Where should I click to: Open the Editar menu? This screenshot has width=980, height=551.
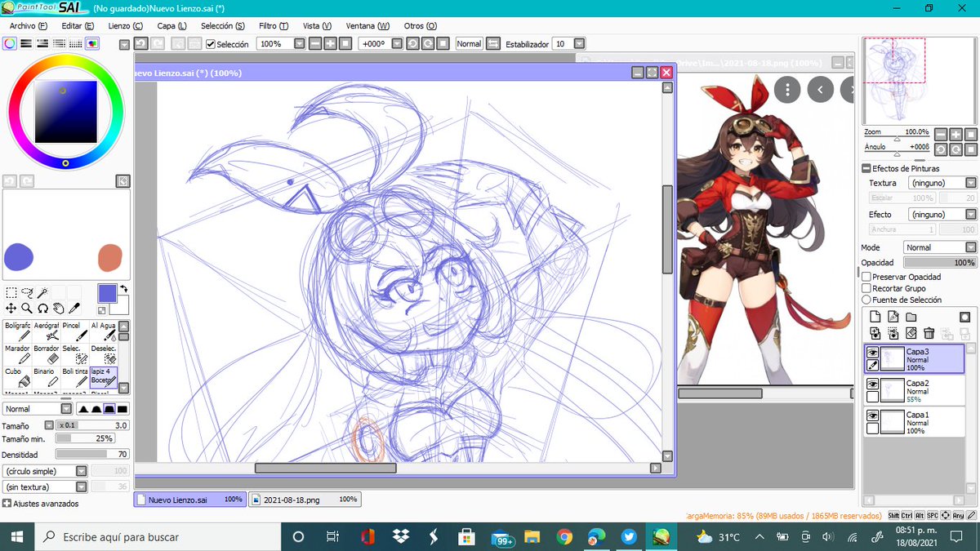pyautogui.click(x=78, y=26)
